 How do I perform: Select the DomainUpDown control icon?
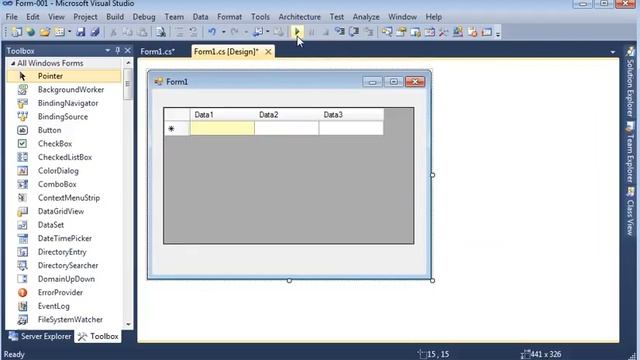point(22,279)
